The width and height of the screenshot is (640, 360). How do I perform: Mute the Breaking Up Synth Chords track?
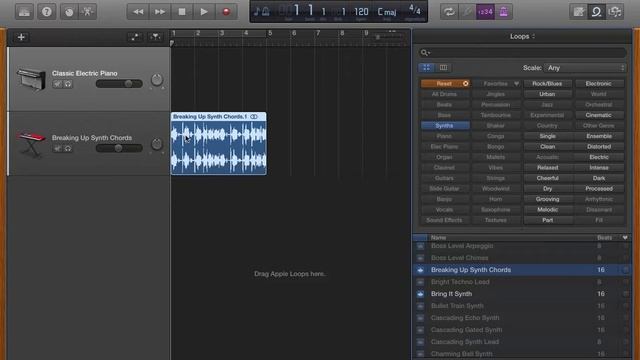click(58, 149)
